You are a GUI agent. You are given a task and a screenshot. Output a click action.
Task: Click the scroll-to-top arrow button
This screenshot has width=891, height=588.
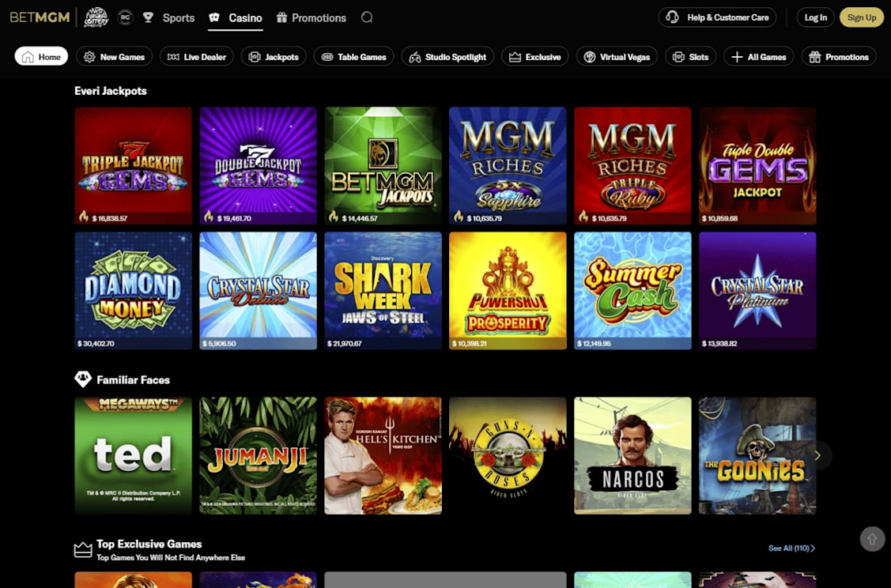[x=872, y=538]
